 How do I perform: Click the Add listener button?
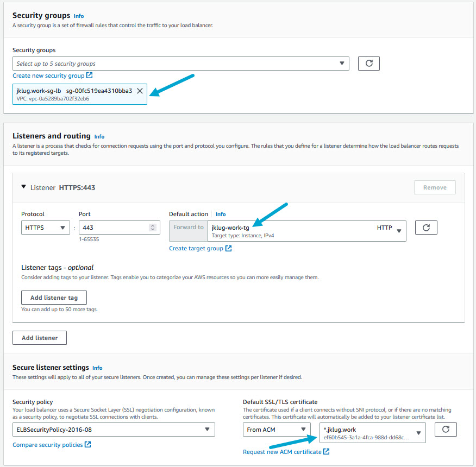[x=39, y=337]
